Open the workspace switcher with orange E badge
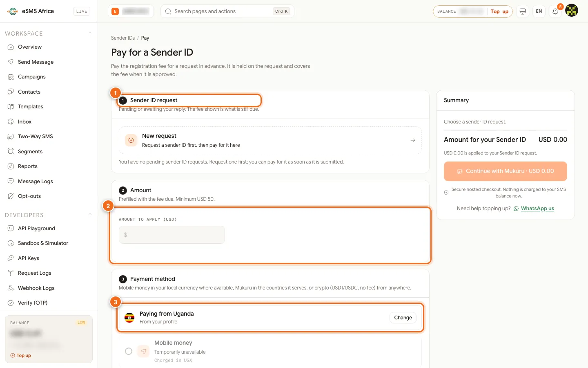 (x=131, y=11)
